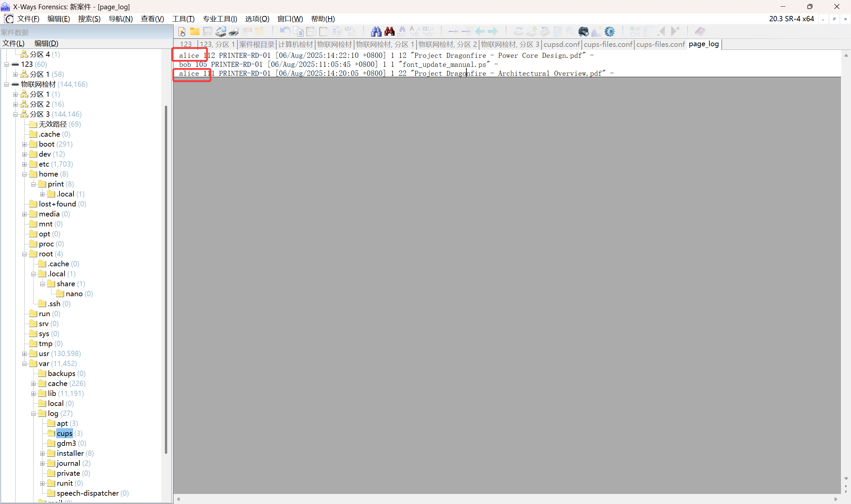This screenshot has height=504, width=851.
Task: Click the disk clone drive icon
Action: point(221,32)
